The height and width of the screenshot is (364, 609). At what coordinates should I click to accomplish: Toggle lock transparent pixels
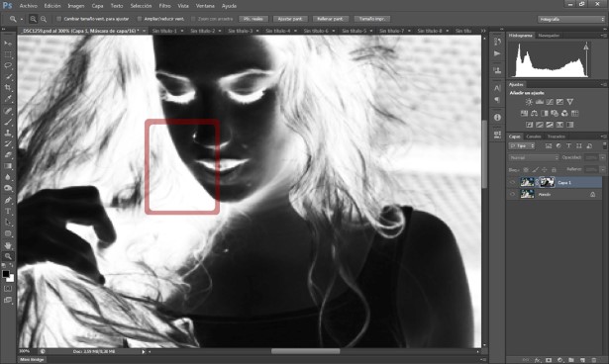[526, 169]
